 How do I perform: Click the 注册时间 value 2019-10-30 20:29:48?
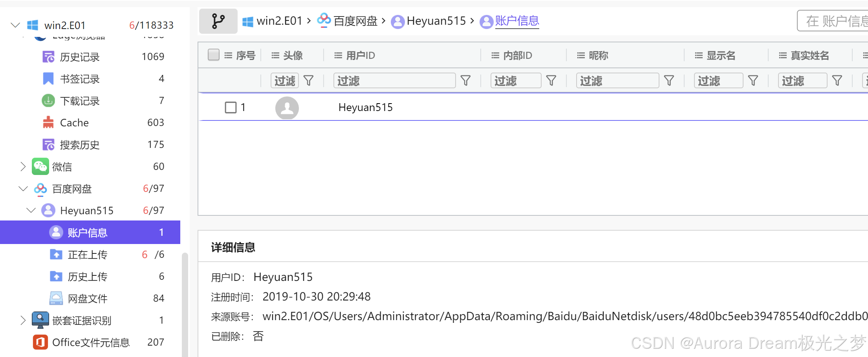point(317,297)
